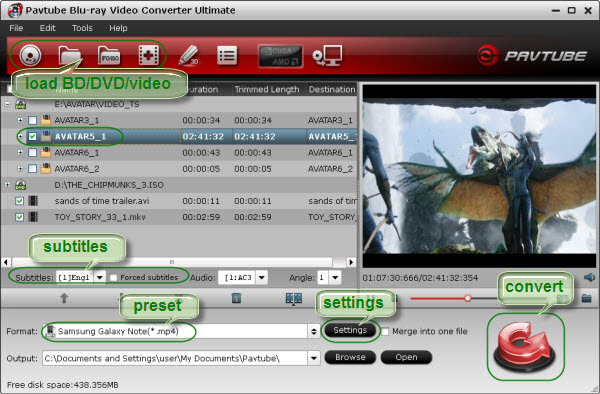Open the Tools menu
The image size is (600, 394).
coord(82,28)
